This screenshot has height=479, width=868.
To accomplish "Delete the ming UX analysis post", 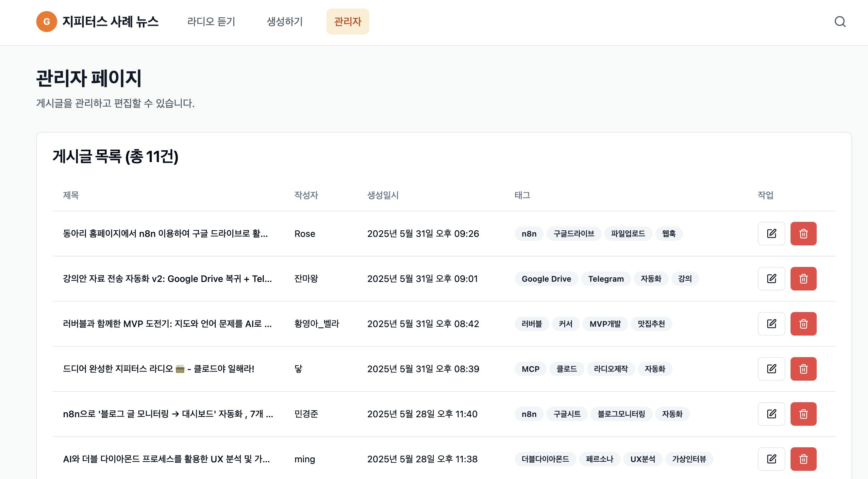I will (x=803, y=459).
